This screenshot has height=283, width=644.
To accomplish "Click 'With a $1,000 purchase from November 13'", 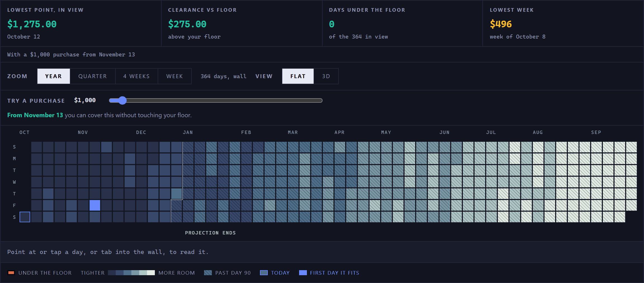I will click(x=71, y=54).
